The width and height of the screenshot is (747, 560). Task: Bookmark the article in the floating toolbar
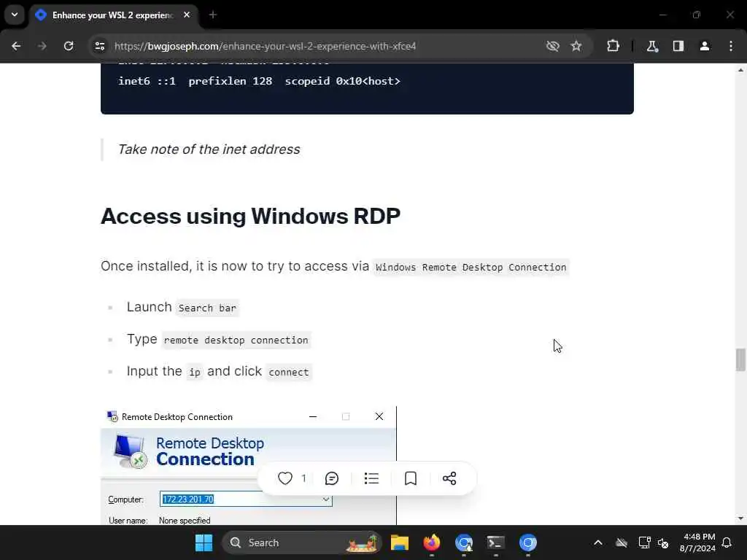click(x=411, y=478)
